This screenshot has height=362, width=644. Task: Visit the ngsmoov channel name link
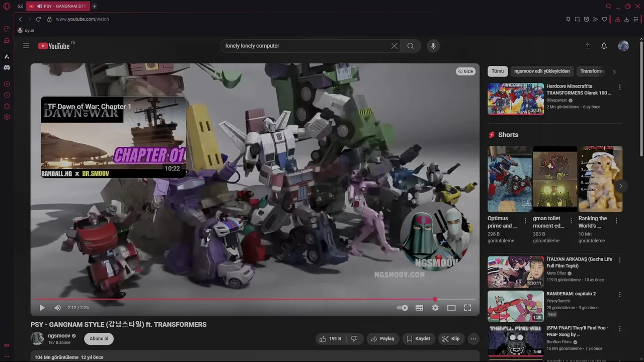tap(59, 335)
